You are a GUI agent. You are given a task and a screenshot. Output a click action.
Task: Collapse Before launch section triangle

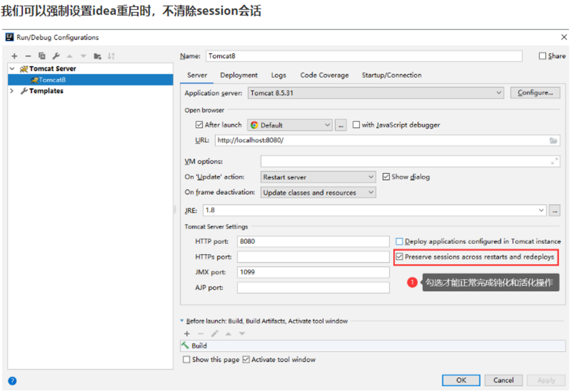[x=182, y=321]
